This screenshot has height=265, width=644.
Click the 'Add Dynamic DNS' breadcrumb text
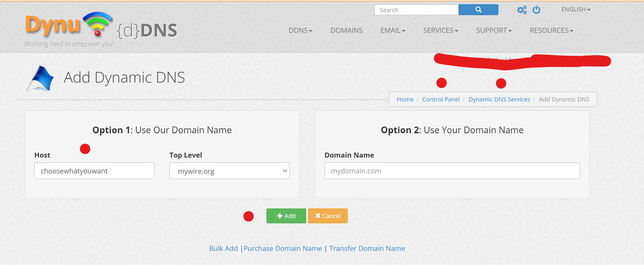tap(564, 99)
